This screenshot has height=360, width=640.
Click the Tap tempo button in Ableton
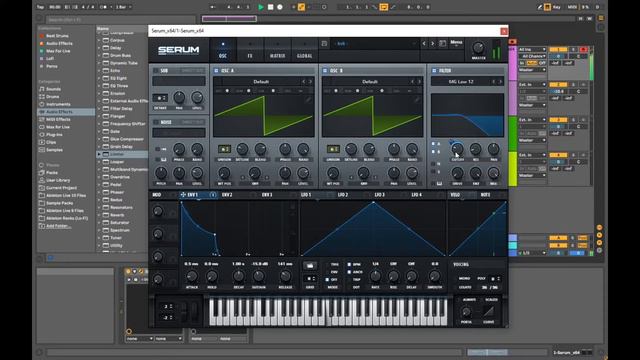coord(40,7)
